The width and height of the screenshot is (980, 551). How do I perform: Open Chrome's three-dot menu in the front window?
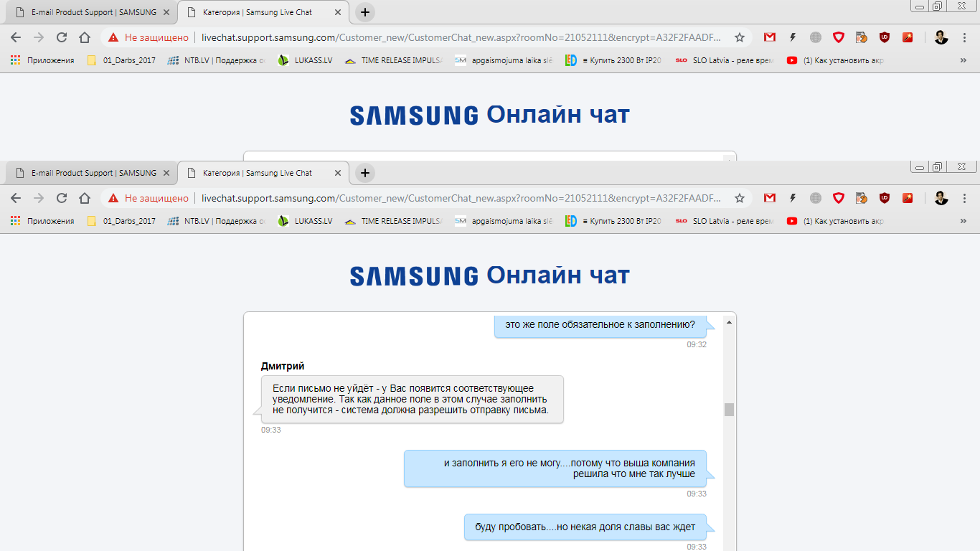coord(964,198)
